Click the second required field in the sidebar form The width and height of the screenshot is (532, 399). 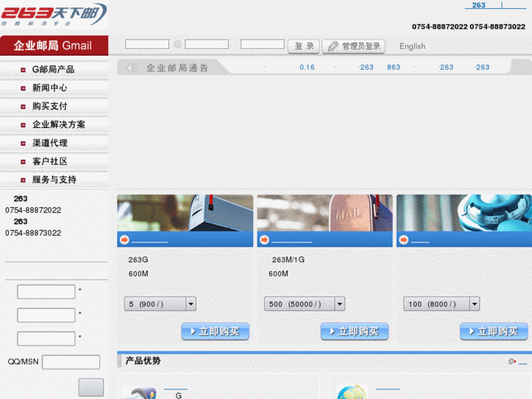tap(46, 315)
